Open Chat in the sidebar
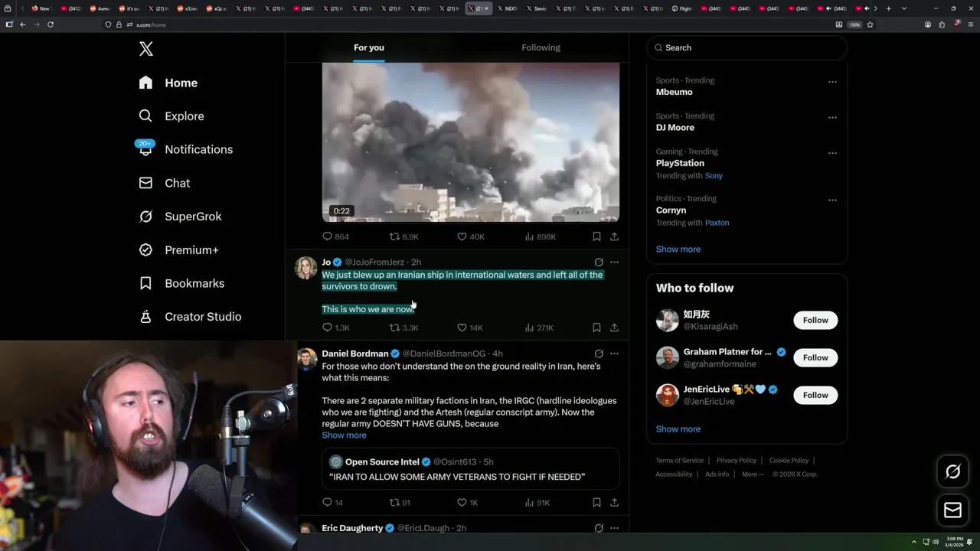 (x=165, y=183)
